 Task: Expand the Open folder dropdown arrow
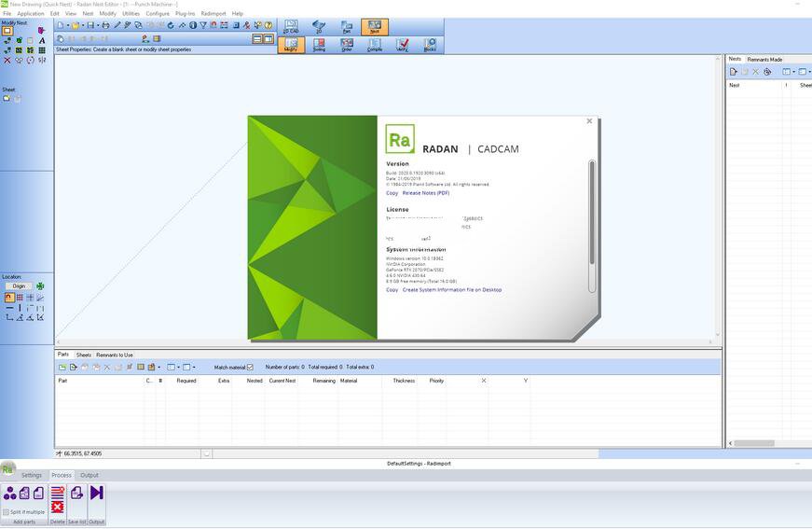click(x=82, y=25)
